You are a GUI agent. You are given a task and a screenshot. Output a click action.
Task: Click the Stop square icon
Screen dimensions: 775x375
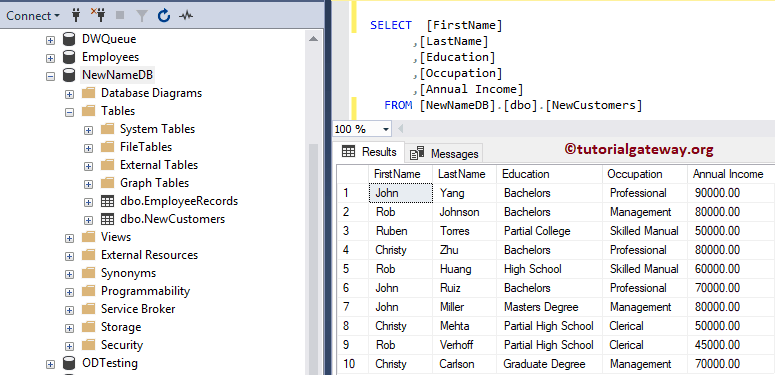coord(120,16)
